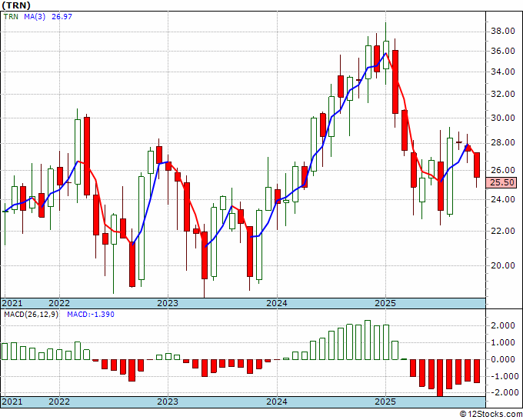Click the 0.000 MACD axis label
The height and width of the screenshot is (420, 523).
(503, 360)
